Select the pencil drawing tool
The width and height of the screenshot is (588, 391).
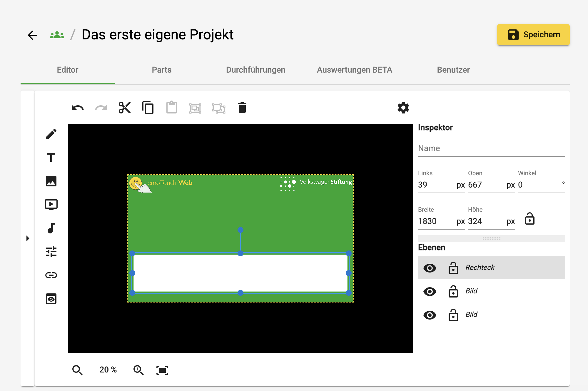pos(51,134)
